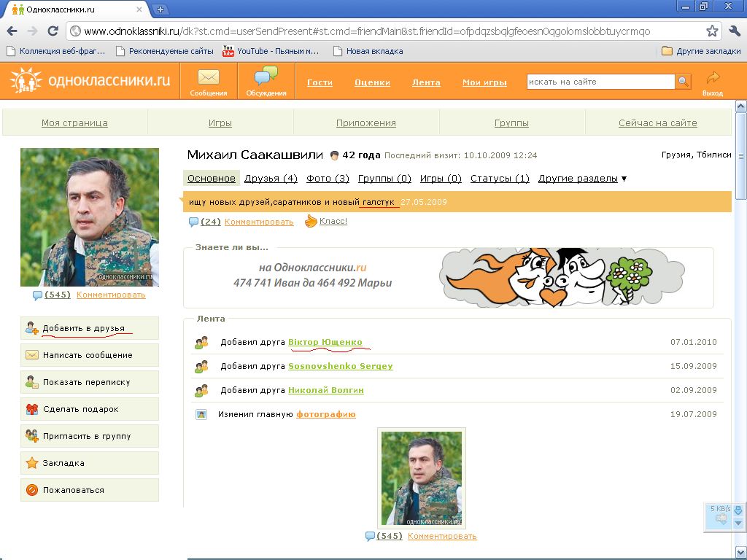Image resolution: width=747 pixels, height=560 pixels.
Task: Open Sosnovshenko Sergey friend link
Action: click(340, 366)
